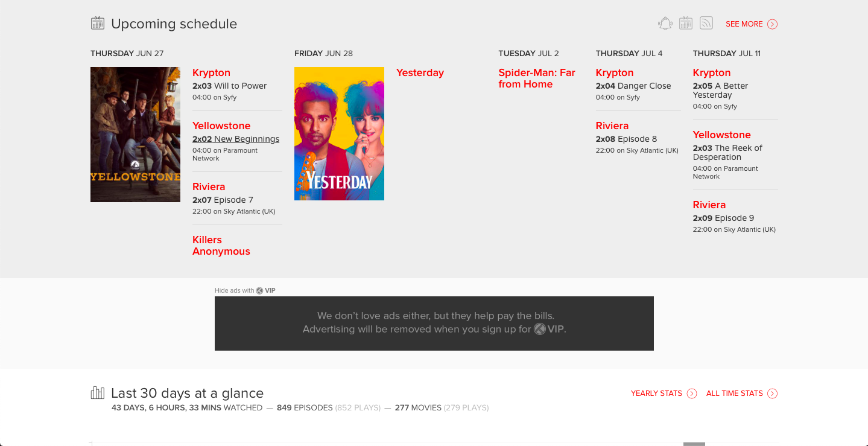Viewport: 868px width, 446px height.
Task: Open Killers Anonymous title link
Action: 221,246
